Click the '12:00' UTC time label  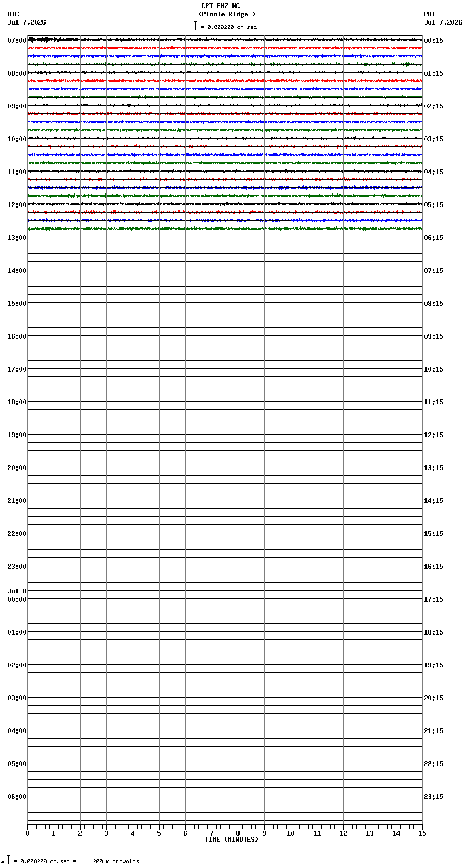point(17,205)
